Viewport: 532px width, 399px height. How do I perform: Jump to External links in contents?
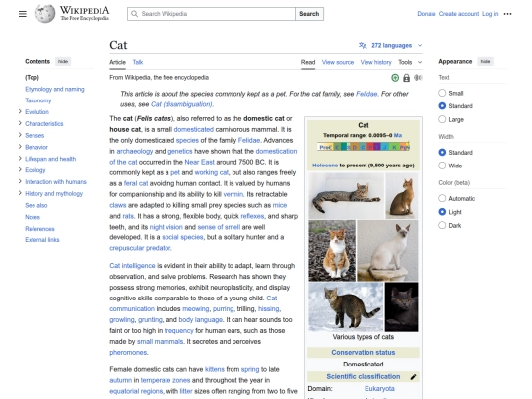(42, 239)
